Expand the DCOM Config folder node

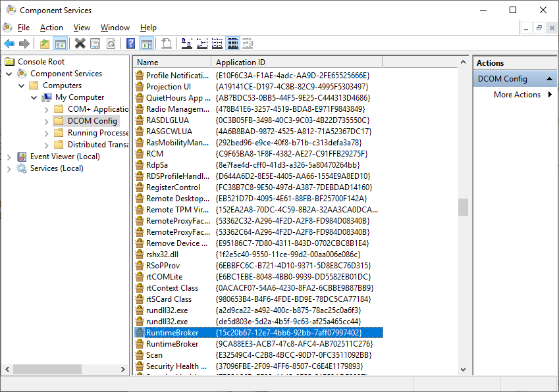click(46, 122)
